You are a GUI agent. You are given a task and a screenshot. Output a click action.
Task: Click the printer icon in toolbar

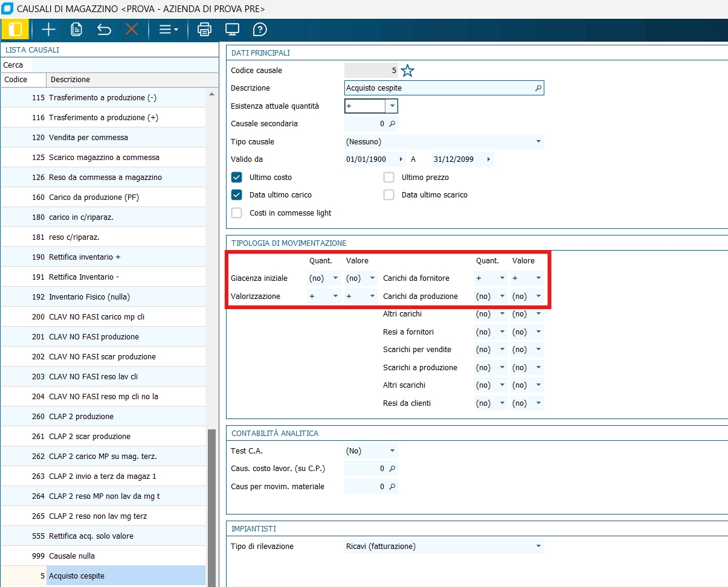[x=205, y=30]
